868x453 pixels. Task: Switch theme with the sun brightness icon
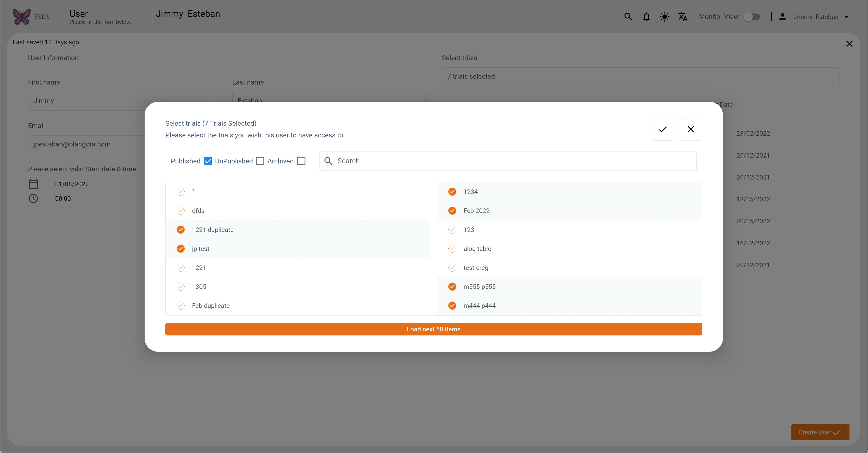pyautogui.click(x=664, y=17)
